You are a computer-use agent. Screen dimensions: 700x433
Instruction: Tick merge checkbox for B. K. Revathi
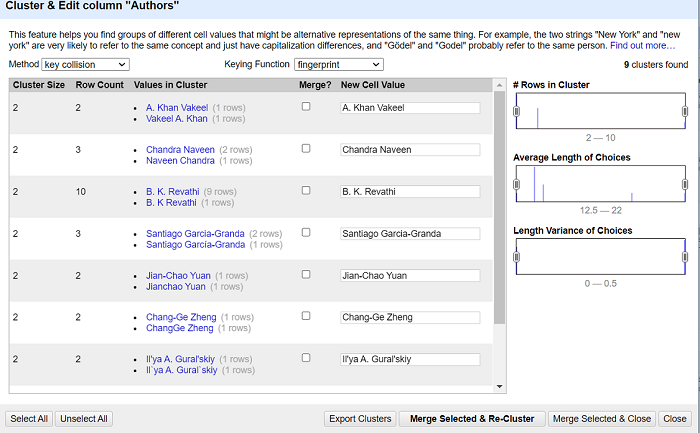point(306,190)
